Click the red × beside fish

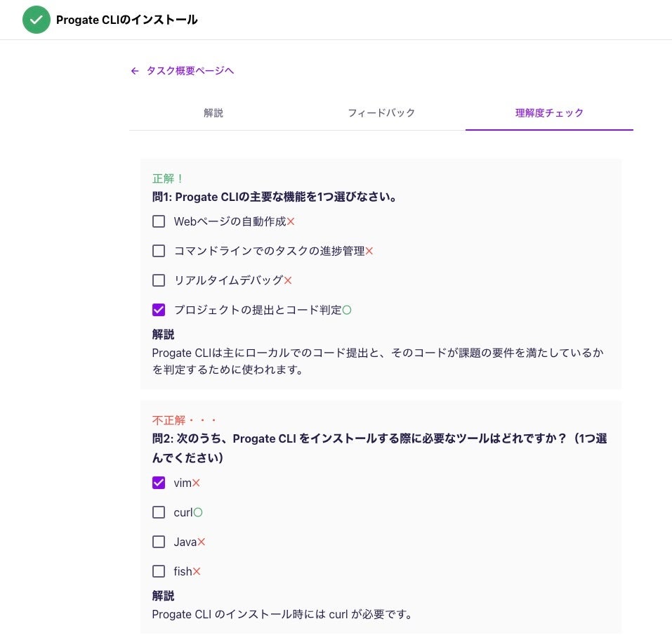197,571
